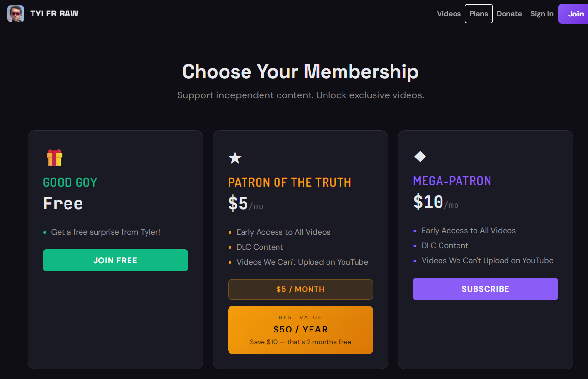Select the $50 / YEAR best value plan

pyautogui.click(x=300, y=330)
